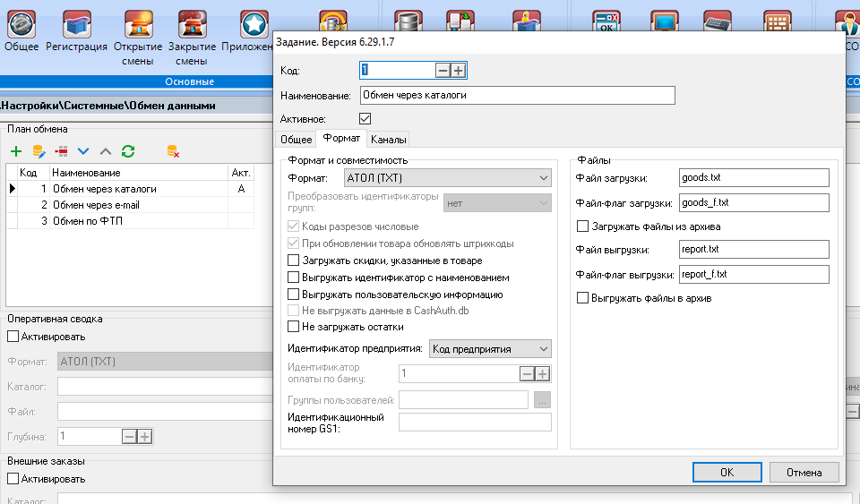860x504 pixels.
Task: Click Файл выгрузки field report.txt
Action: pos(753,249)
